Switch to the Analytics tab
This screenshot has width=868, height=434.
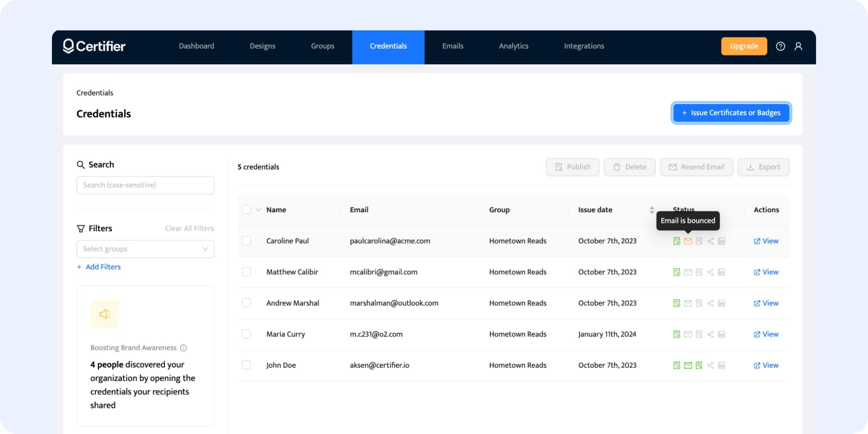point(513,46)
